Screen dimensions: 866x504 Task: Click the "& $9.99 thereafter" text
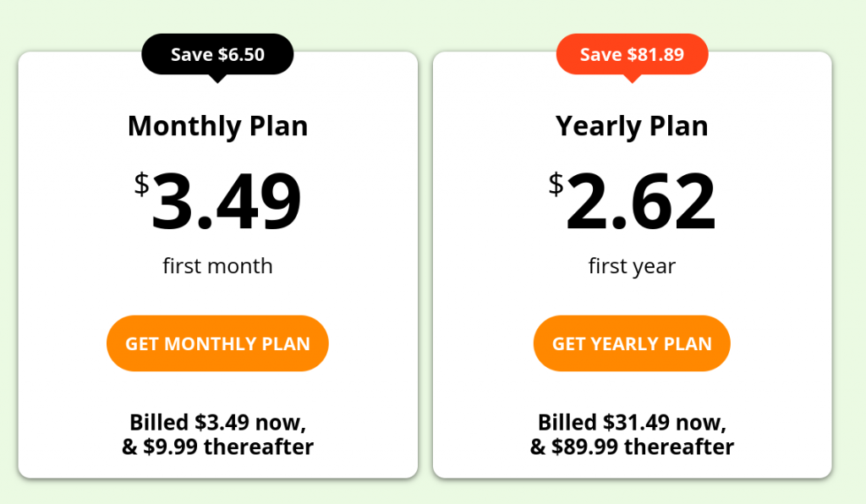tap(217, 446)
